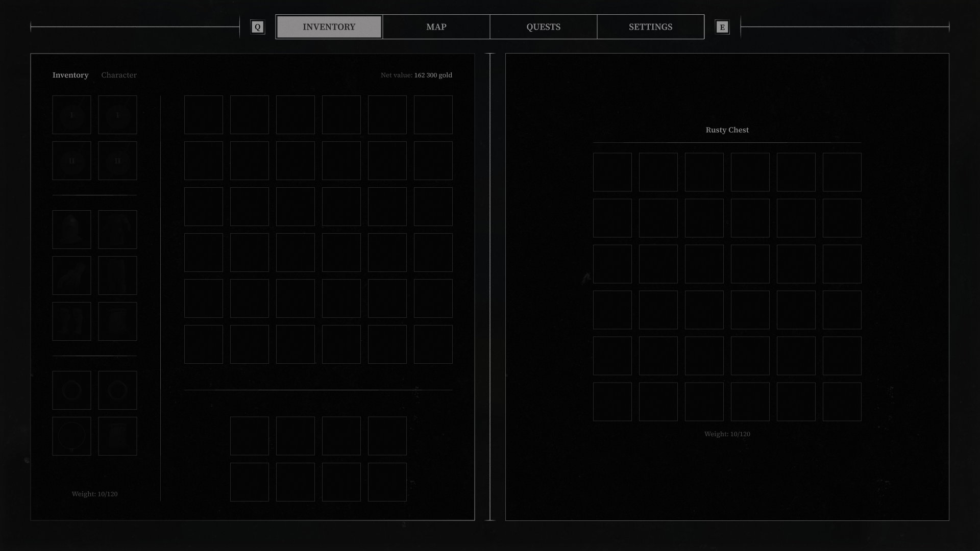Switch to the Settings tab

click(x=651, y=27)
